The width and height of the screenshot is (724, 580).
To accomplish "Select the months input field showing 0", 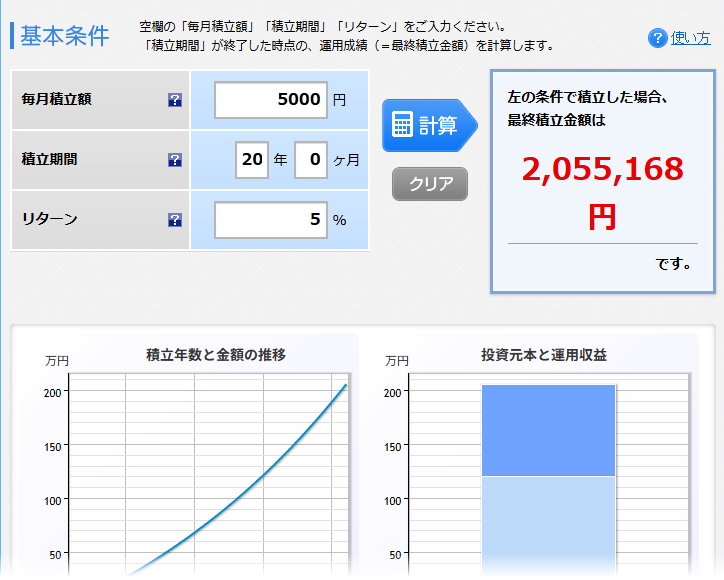I will click(x=311, y=160).
